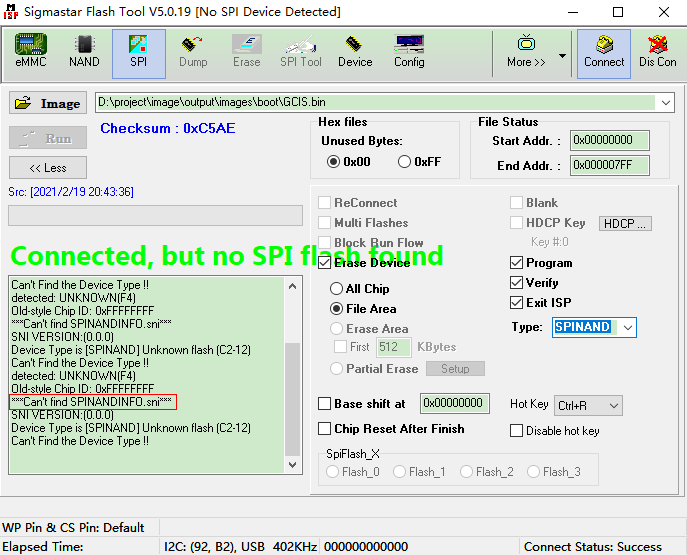The width and height of the screenshot is (687, 555).
Task: Select Unused Bytes 0xFF radio
Action: pyautogui.click(x=404, y=162)
